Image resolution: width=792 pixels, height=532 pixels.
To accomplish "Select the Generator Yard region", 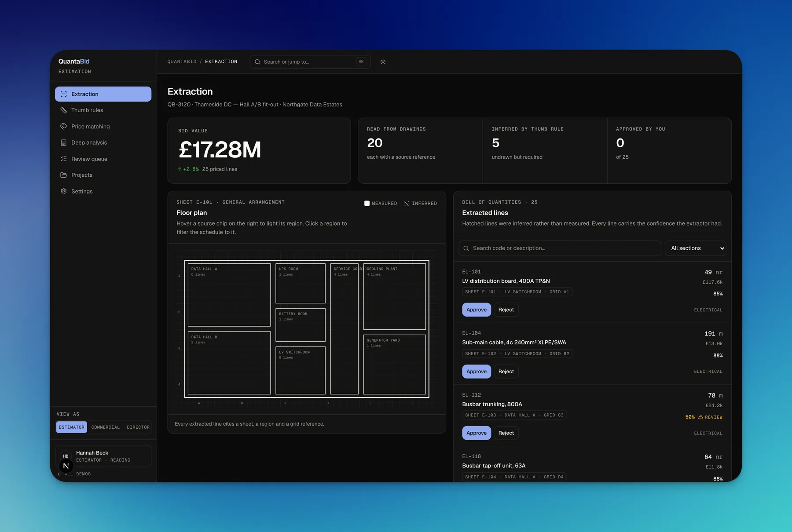I will point(395,365).
